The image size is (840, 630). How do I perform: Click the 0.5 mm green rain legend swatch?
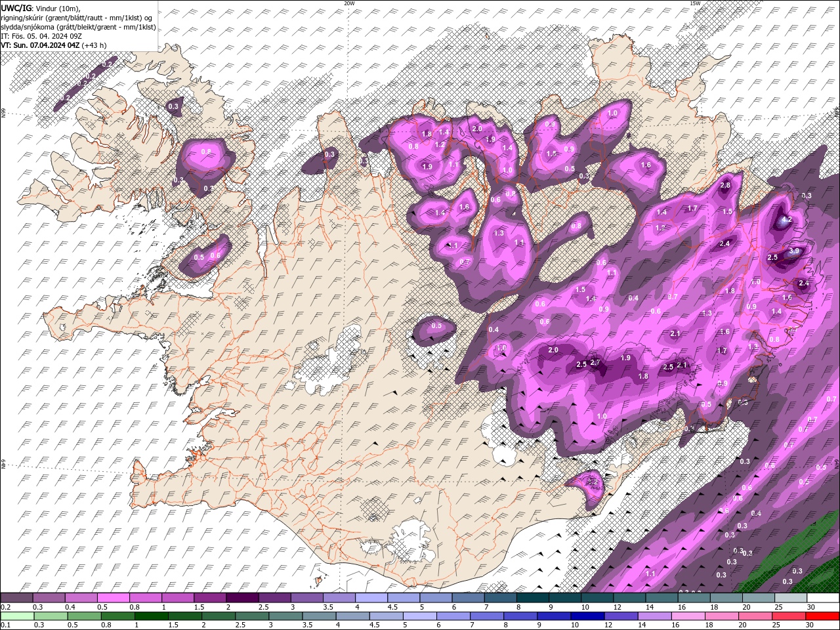point(83,616)
